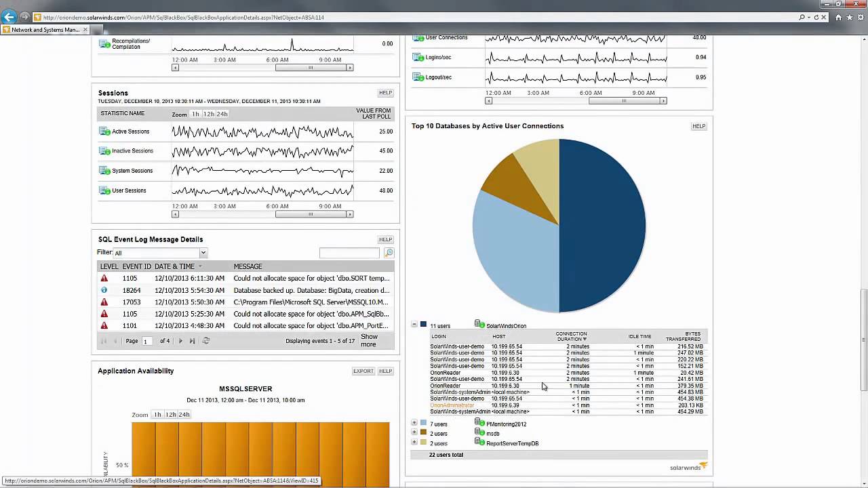
Task: Open Help for Sessions panel
Action: (385, 93)
